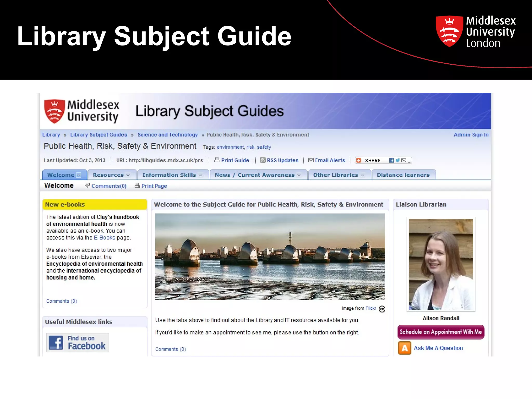532x399 pixels.
Task: Click the Useful Middlesex links heading
Action: [x=78, y=322]
